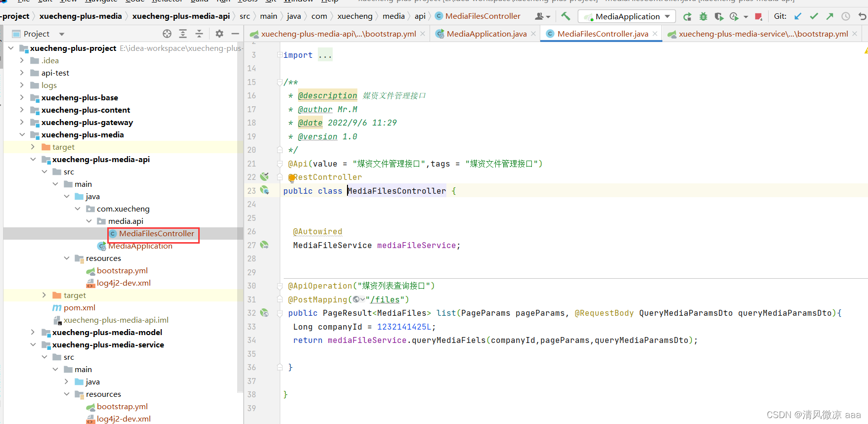Expand the xuecheng-plus-base module
868x424 pixels.
coord(22,97)
